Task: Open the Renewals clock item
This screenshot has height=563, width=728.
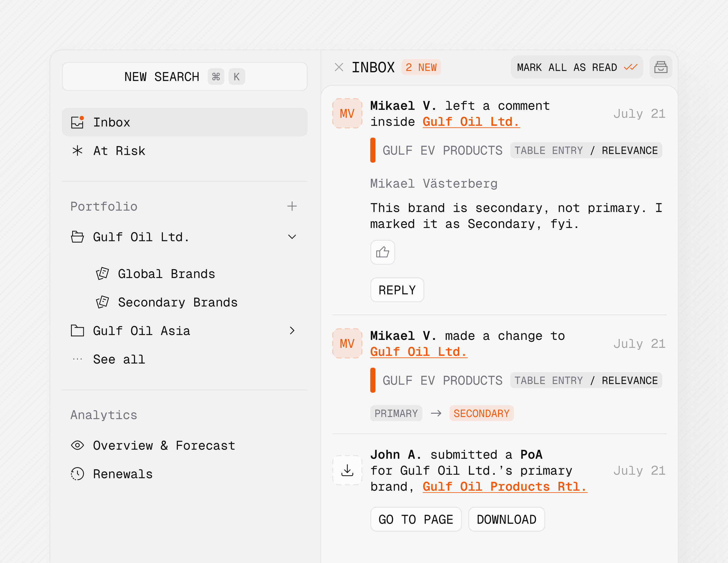Action: click(122, 474)
